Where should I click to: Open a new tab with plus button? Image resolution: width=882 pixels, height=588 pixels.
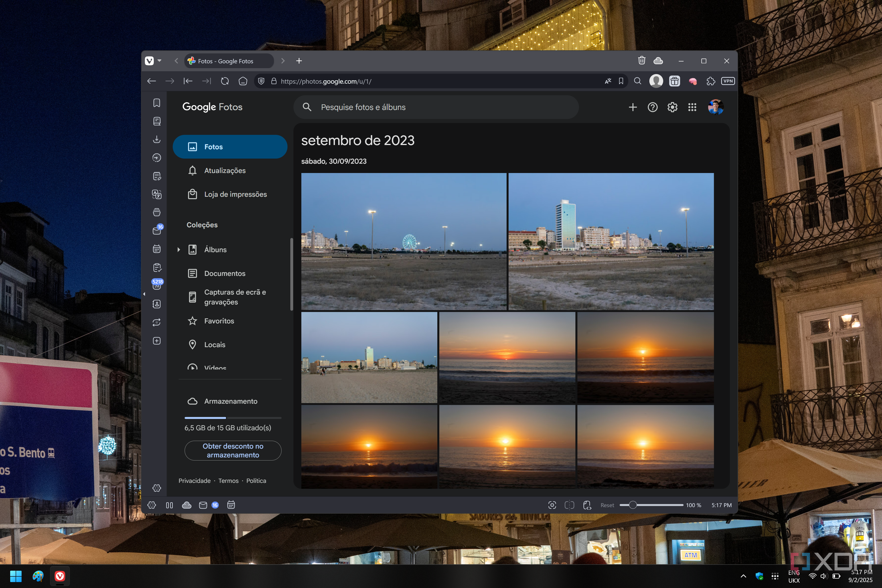[299, 61]
